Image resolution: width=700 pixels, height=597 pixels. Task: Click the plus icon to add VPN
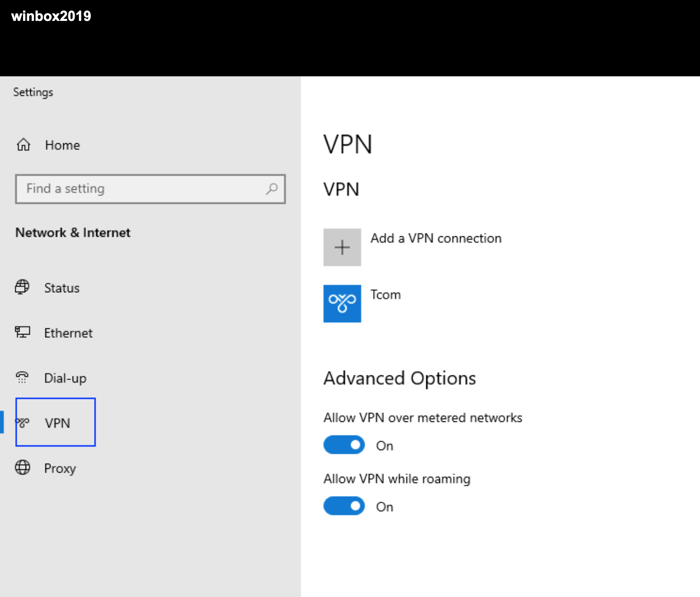(x=342, y=247)
